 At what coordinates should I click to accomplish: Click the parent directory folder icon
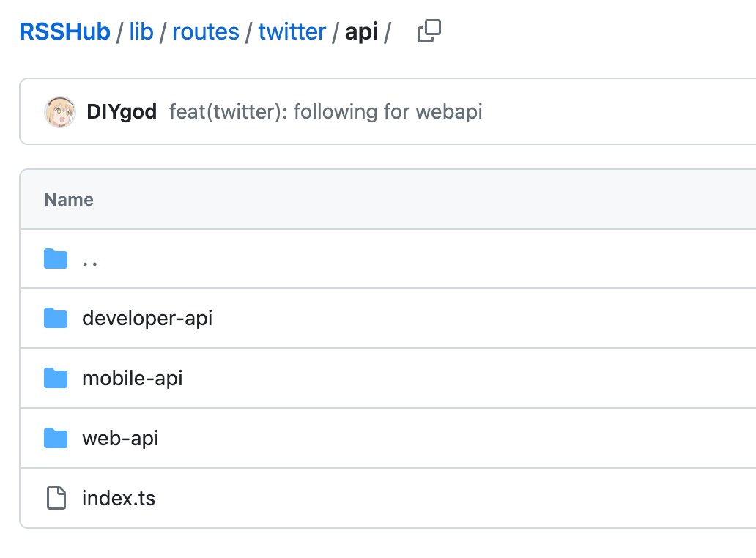(56, 258)
